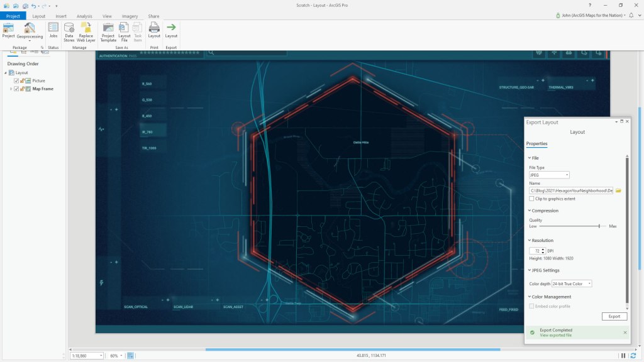
Task: Toggle Map Frame visibility
Action: tap(16, 89)
